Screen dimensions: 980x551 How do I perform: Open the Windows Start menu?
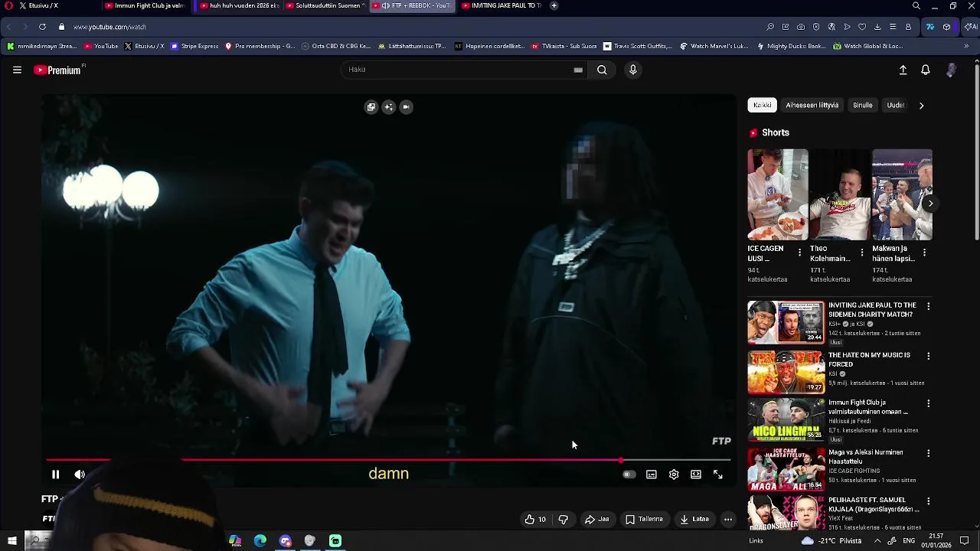pos(11,541)
